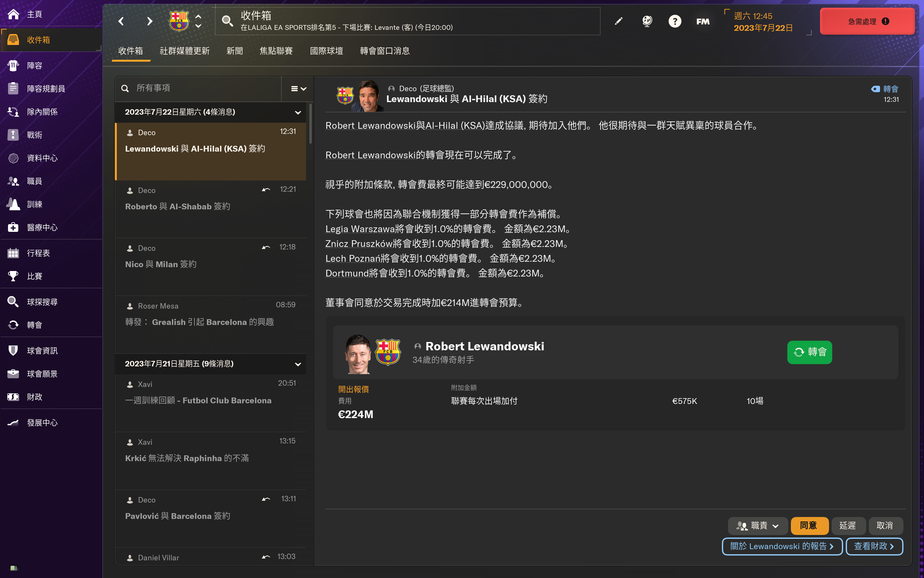This screenshot has height=578, width=924.
Task: Click the pencil edit icon
Action: click(619, 21)
